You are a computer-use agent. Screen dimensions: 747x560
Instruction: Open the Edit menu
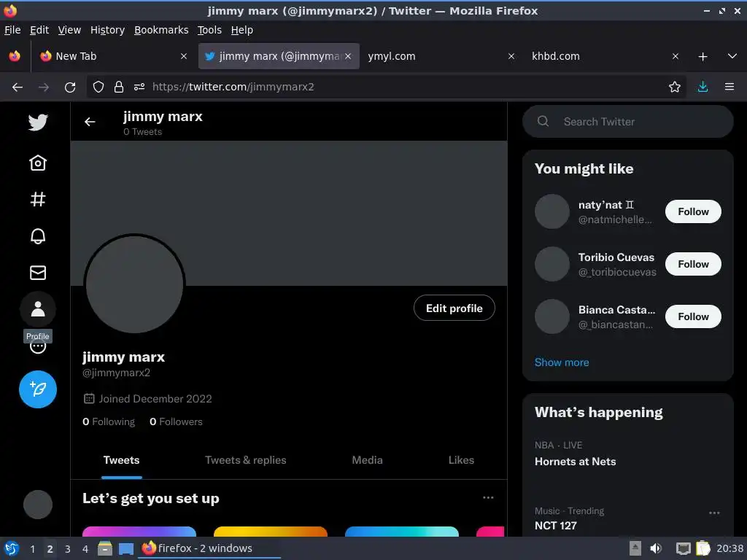pos(39,30)
